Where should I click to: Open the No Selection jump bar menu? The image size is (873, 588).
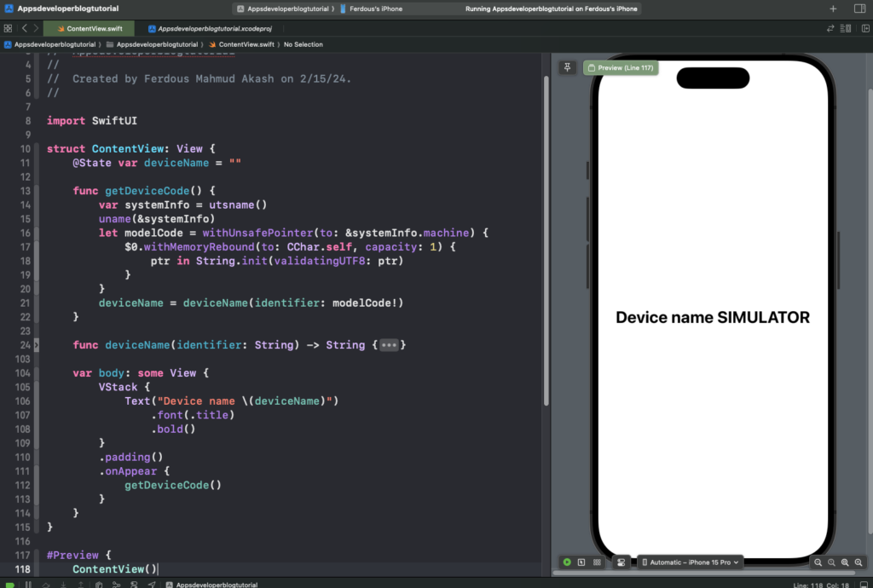click(x=303, y=43)
